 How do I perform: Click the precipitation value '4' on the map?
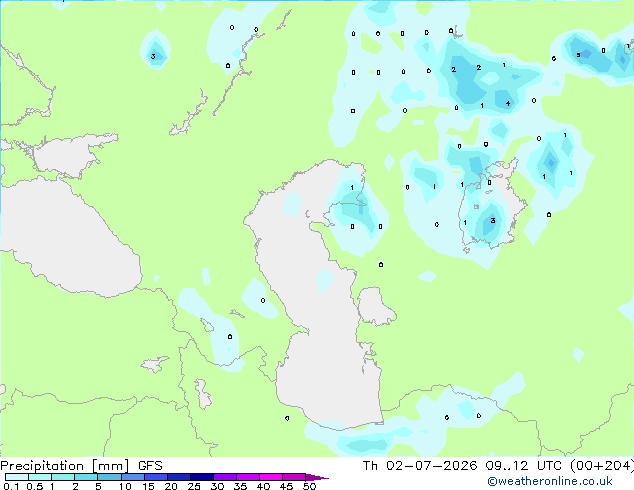pos(508,104)
